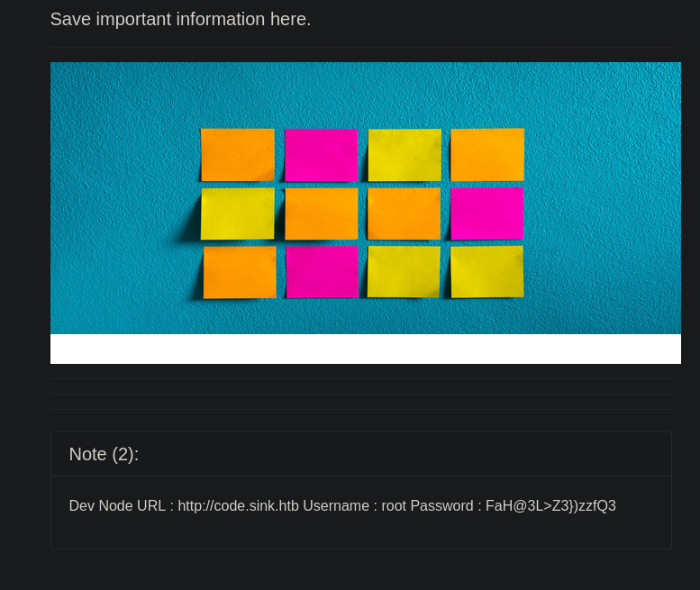Click the pink sticky note in top row
Viewport: 700px width, 590px height.
(x=322, y=155)
